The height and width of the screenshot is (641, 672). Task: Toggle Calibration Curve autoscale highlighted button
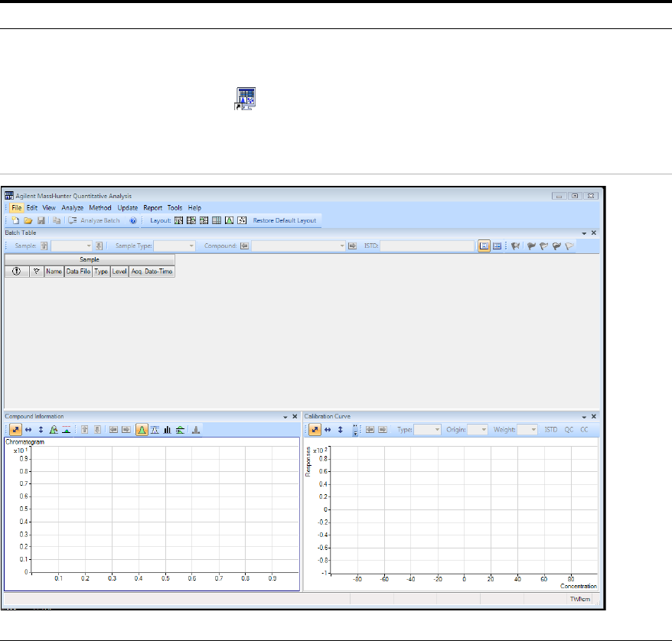point(315,429)
